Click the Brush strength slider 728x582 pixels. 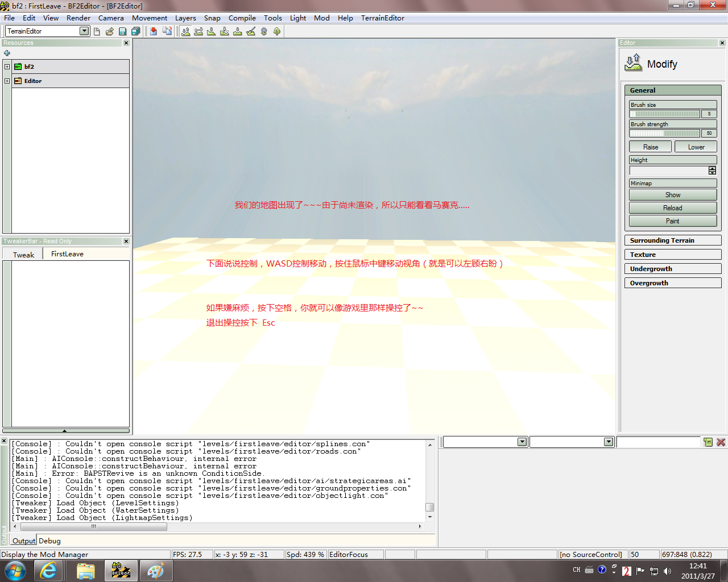[665, 133]
